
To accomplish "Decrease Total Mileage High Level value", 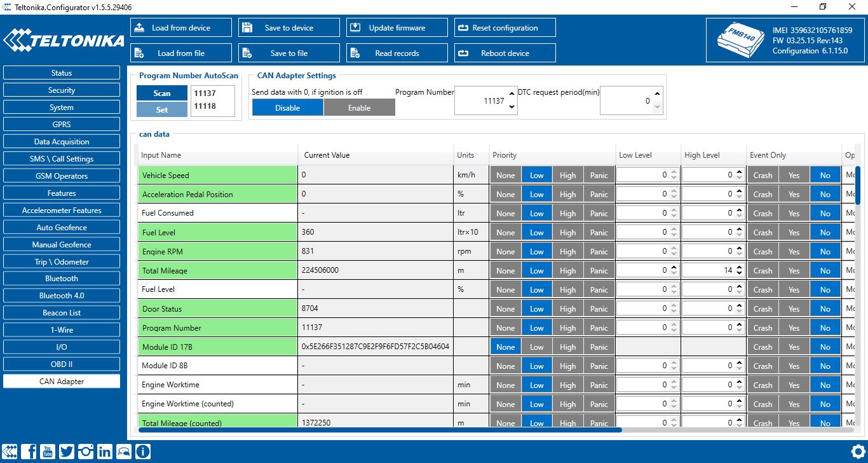I will click(739, 273).
